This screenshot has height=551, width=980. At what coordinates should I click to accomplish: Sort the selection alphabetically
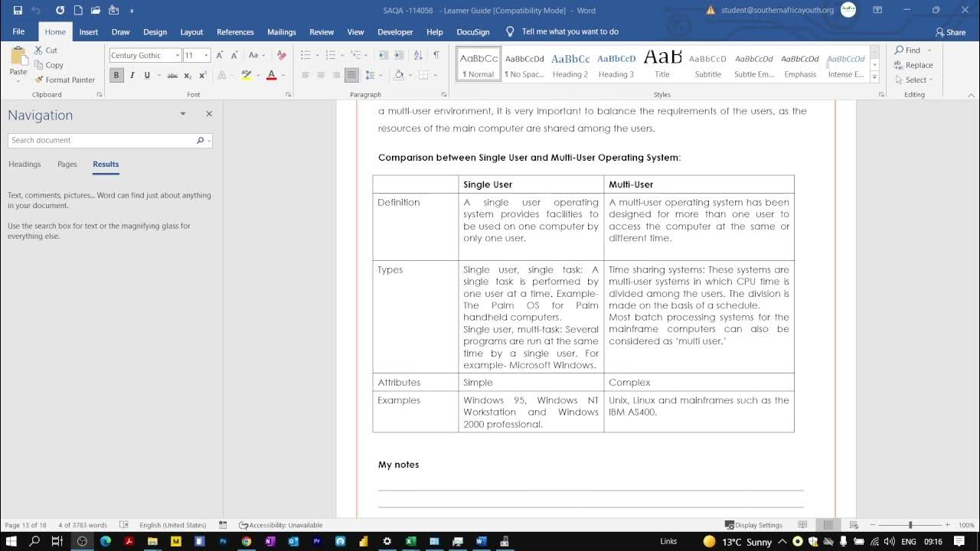tap(418, 55)
